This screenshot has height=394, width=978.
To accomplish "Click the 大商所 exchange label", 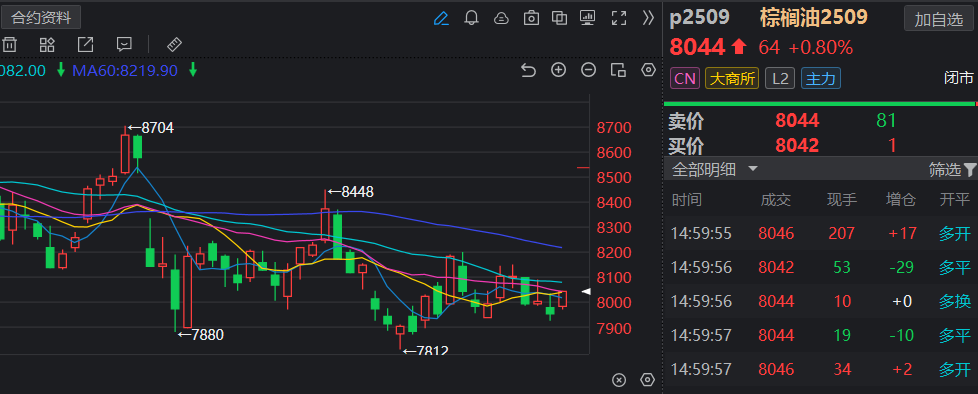I will (x=732, y=79).
